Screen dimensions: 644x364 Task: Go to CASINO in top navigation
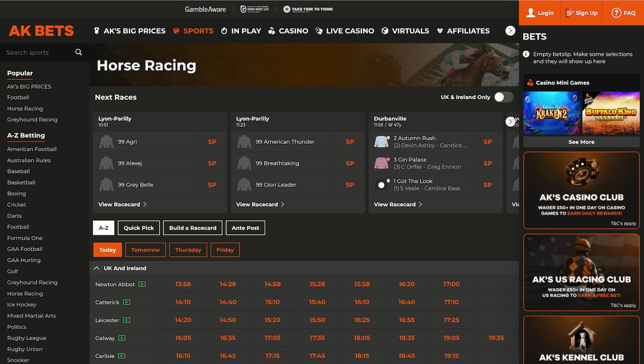288,31
